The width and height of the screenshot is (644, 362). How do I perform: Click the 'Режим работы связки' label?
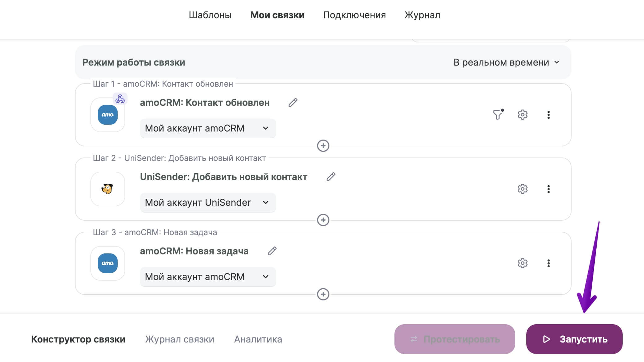coord(133,62)
